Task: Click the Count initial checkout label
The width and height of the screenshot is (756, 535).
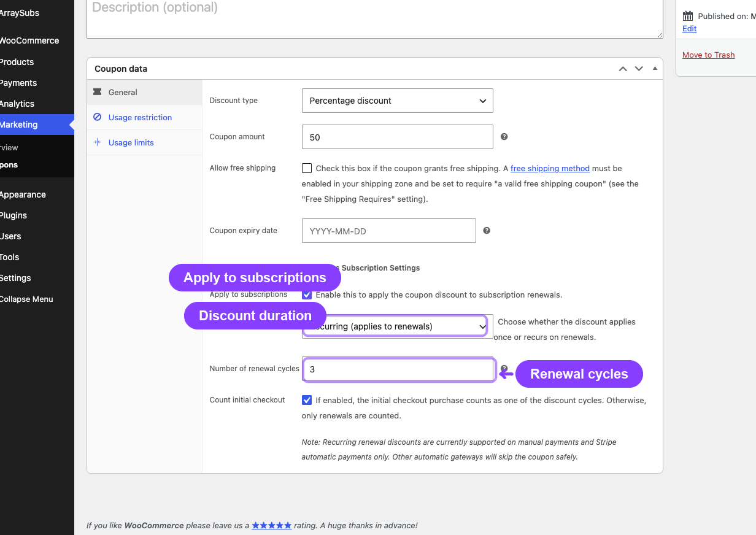Action: coord(247,400)
